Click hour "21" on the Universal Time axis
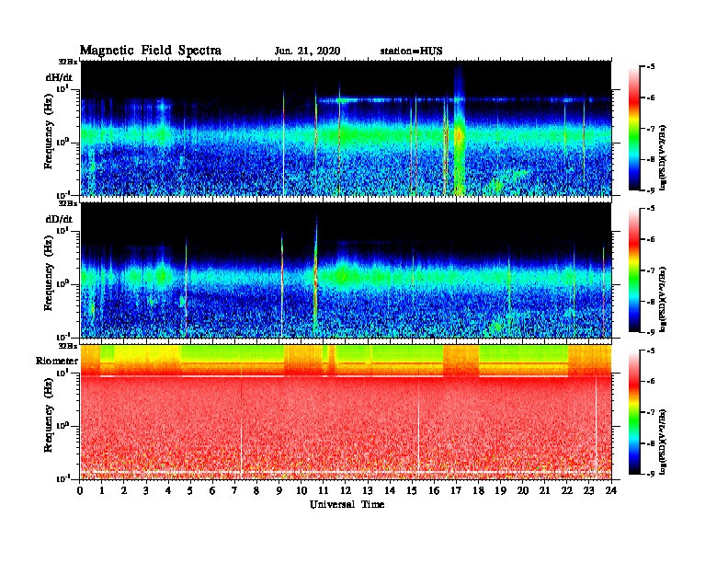Viewport: 728px width, 563px height. tap(545, 490)
